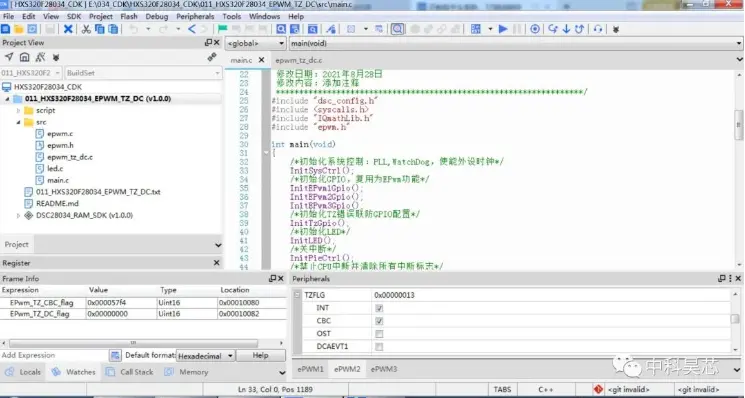Switch to the epwm_tz_dc.c editor tab
This screenshot has height=398, width=745.
pyautogui.click(x=298, y=60)
